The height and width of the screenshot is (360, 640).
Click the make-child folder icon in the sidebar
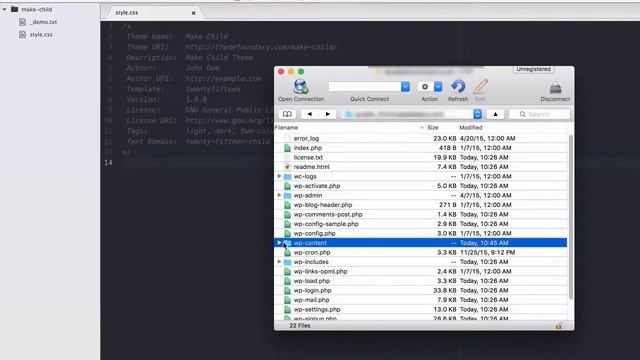(15, 9)
